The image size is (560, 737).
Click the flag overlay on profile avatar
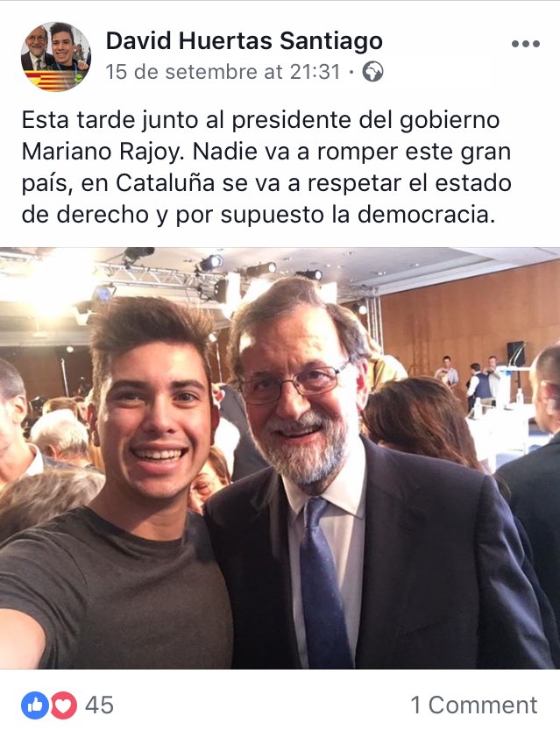pyautogui.click(x=52, y=80)
